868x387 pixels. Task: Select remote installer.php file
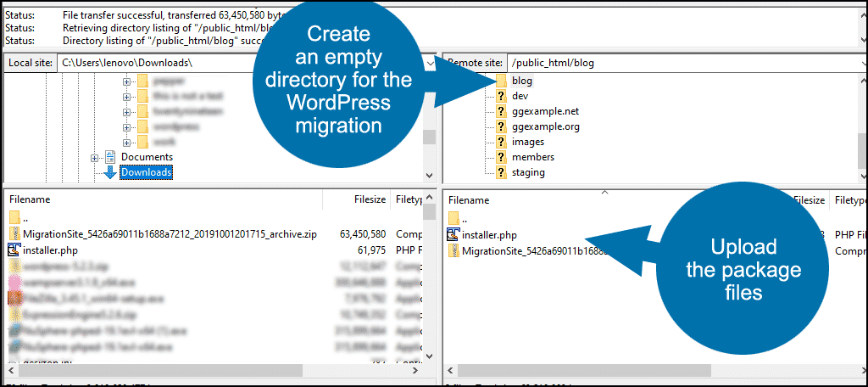489,235
